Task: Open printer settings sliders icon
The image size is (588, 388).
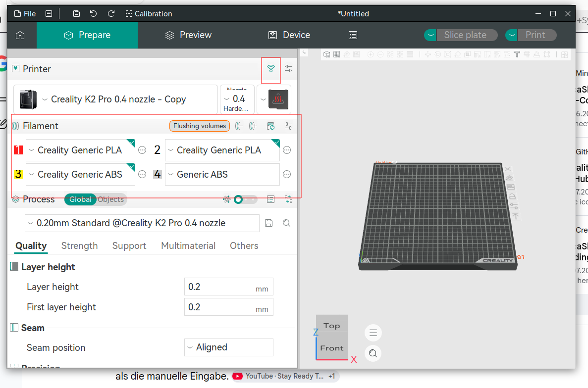Action: click(288, 69)
